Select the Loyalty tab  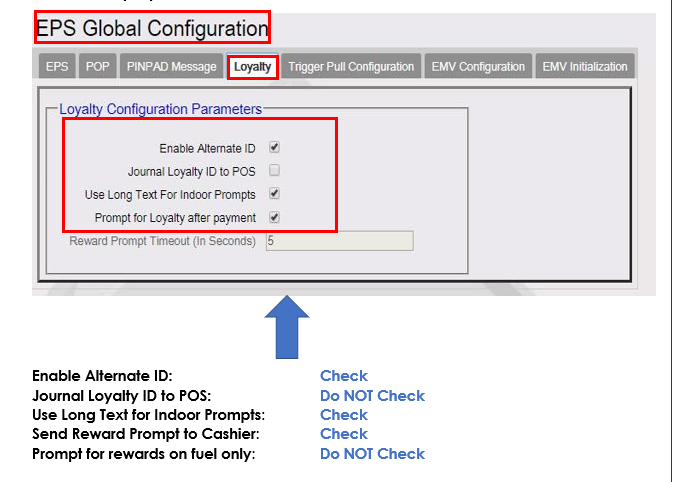tap(252, 67)
